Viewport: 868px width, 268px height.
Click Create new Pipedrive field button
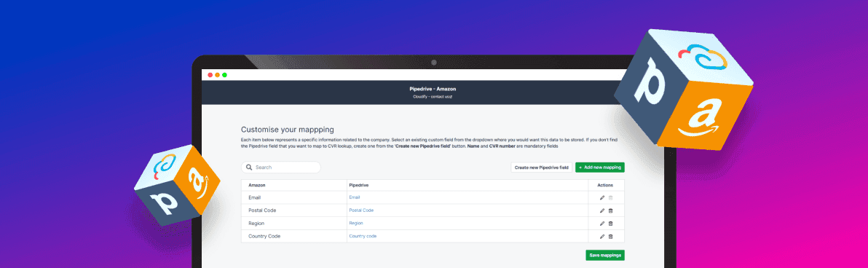click(541, 167)
